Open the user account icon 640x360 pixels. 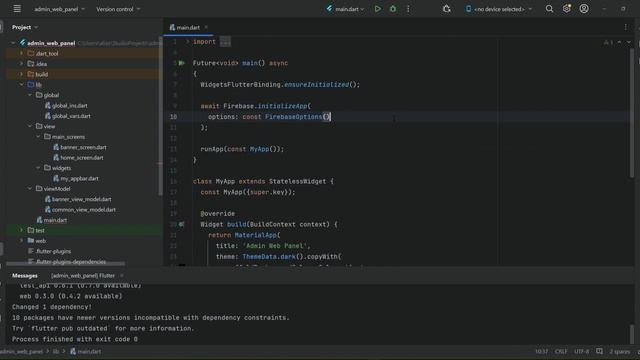(584, 9)
